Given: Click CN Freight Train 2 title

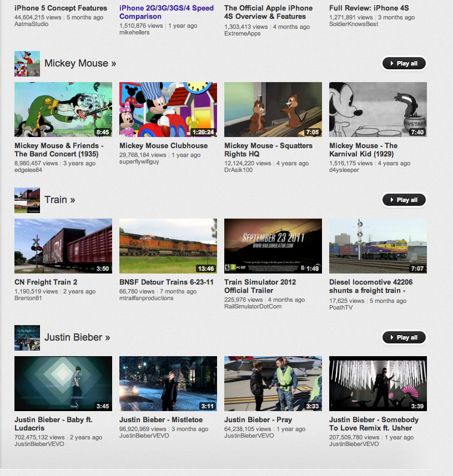Looking at the screenshot, I should [x=46, y=282].
